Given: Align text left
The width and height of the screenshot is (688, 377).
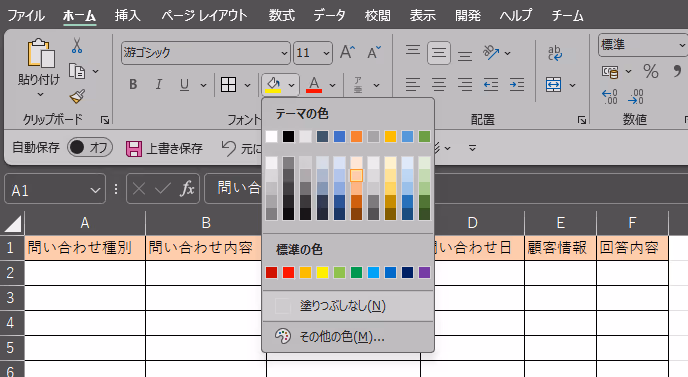Looking at the screenshot, I should coord(412,84).
